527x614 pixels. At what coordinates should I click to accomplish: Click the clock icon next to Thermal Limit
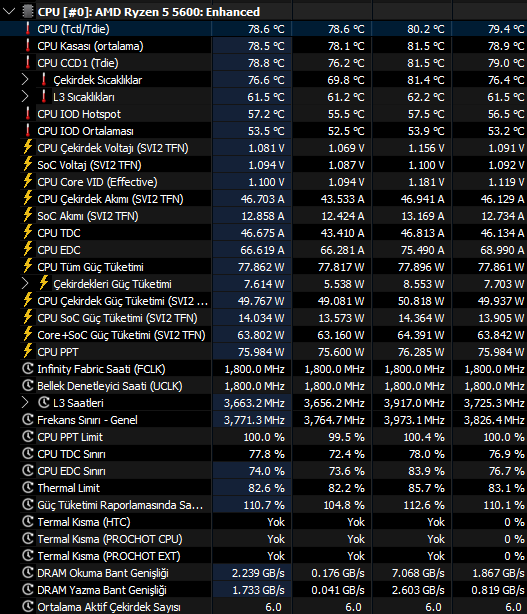[28, 488]
